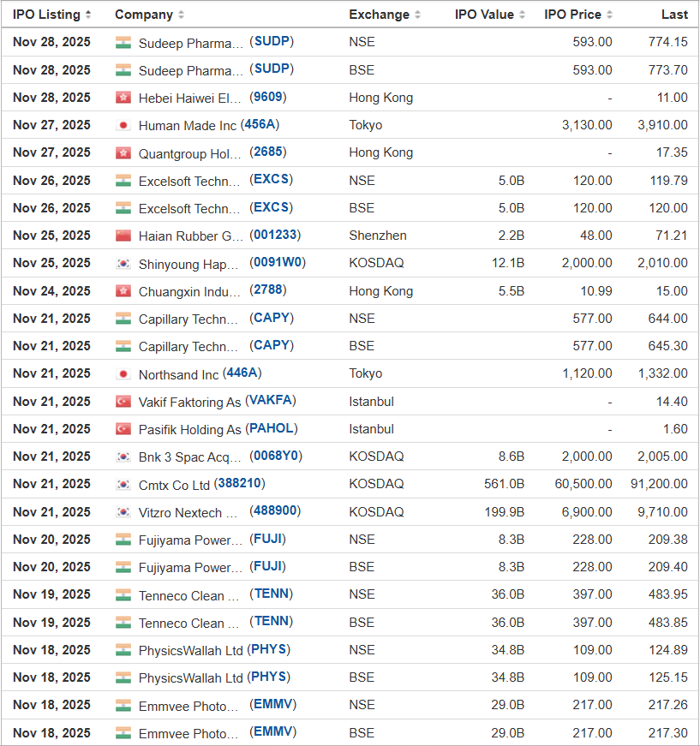Open FUJI ticker link in BSE row
Screen dimensions: 700x746
pos(267,567)
